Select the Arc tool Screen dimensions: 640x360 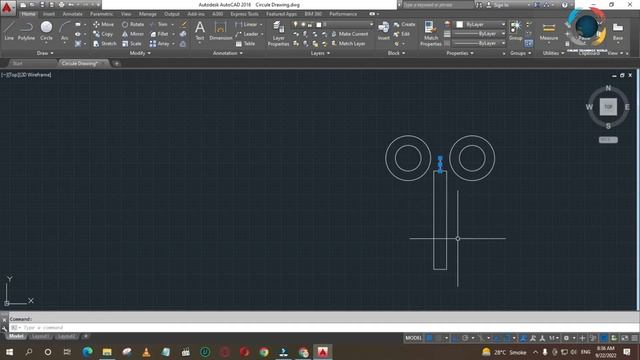coord(64,31)
